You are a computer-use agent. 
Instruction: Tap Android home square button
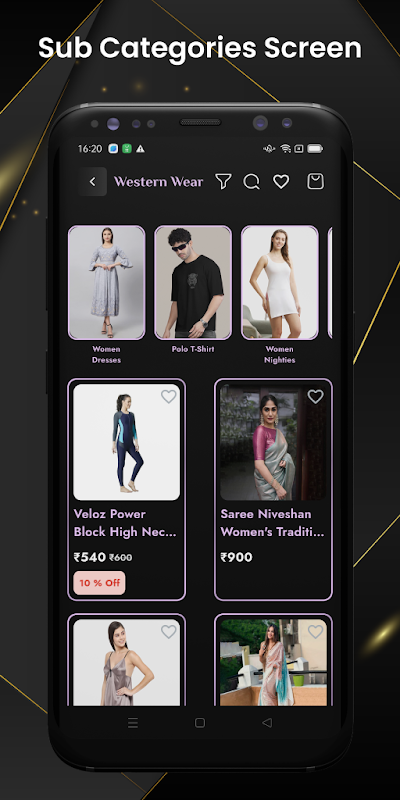200,722
